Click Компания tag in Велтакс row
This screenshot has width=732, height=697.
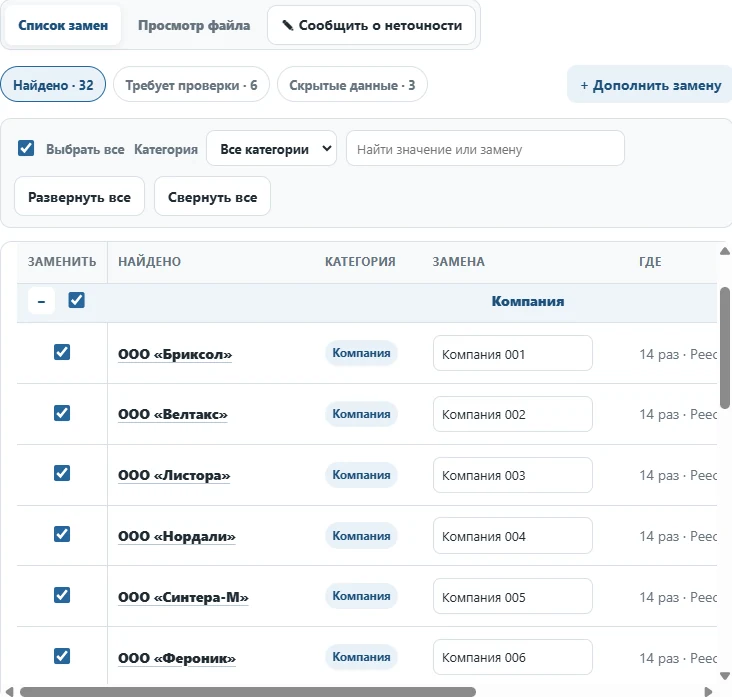click(361, 414)
